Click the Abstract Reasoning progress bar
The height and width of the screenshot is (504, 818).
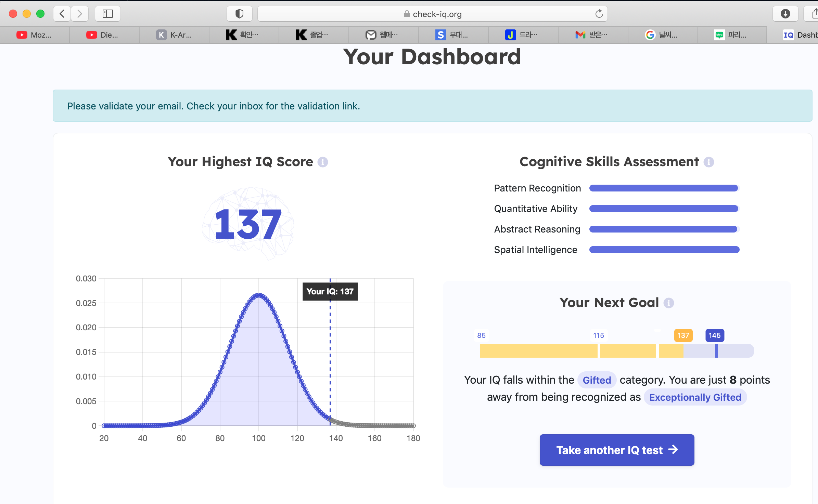[x=664, y=229]
